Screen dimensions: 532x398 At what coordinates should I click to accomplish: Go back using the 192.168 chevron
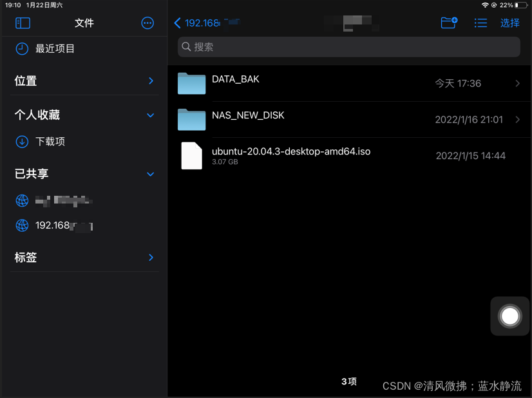click(177, 23)
